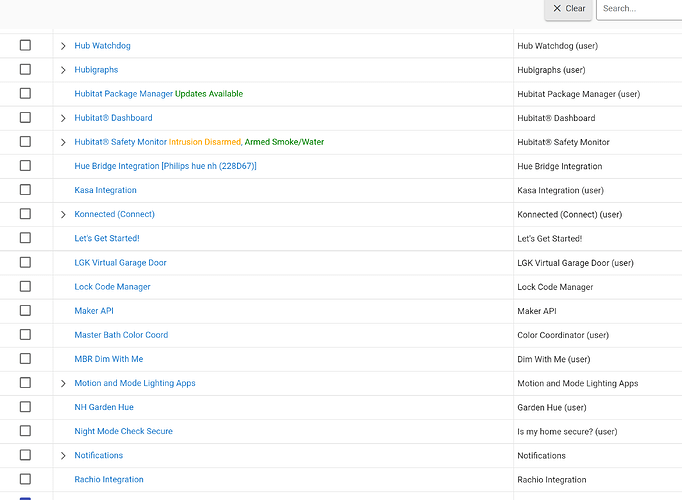Check the LGK Virtual Garage Door checkbox

[x=25, y=262]
